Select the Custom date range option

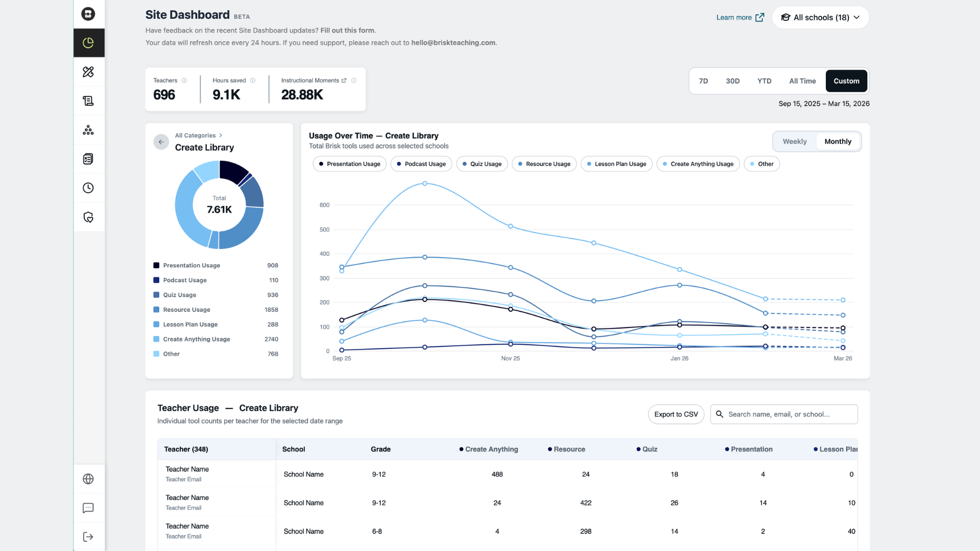pos(846,81)
